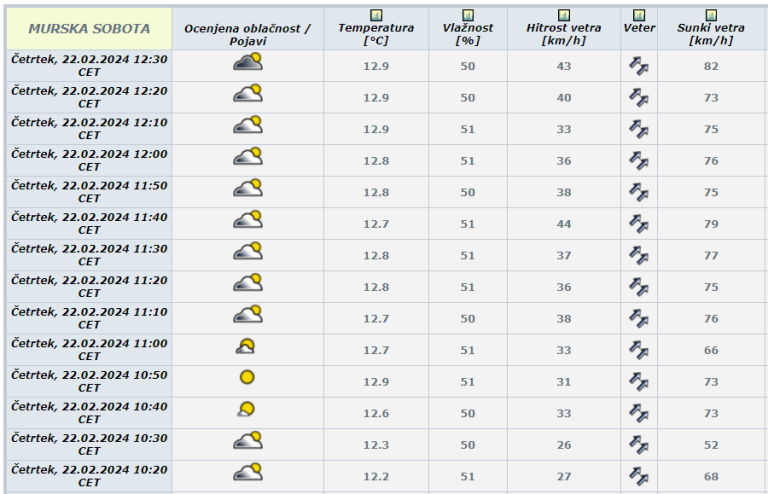Click the Temperatura [°C] column header
768x494 pixels.
pos(375,34)
